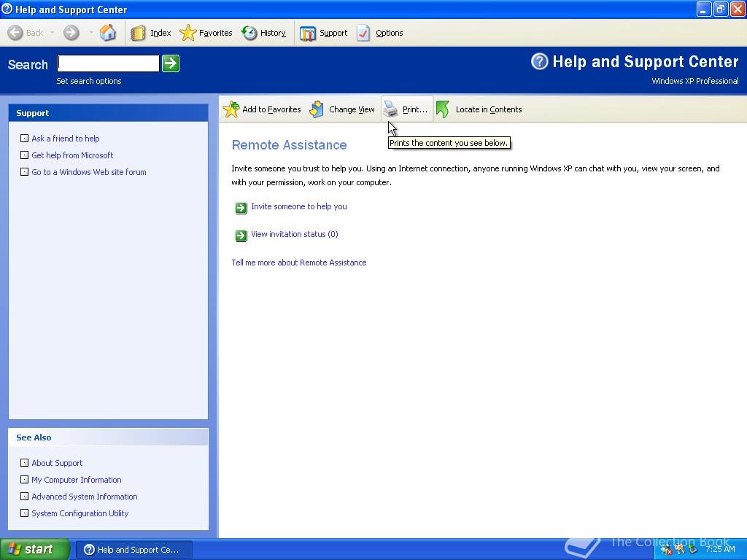Open the Back history dropdown arrow
Screen dimensions: 747x560
click(52, 33)
